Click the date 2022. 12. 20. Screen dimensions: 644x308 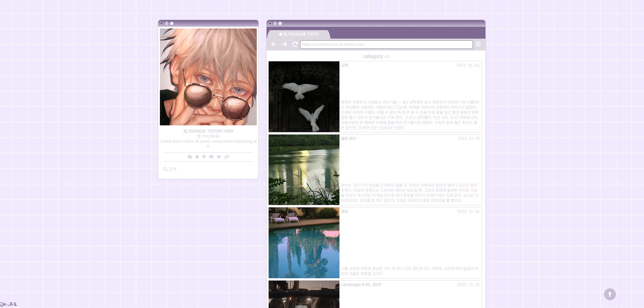click(x=468, y=65)
